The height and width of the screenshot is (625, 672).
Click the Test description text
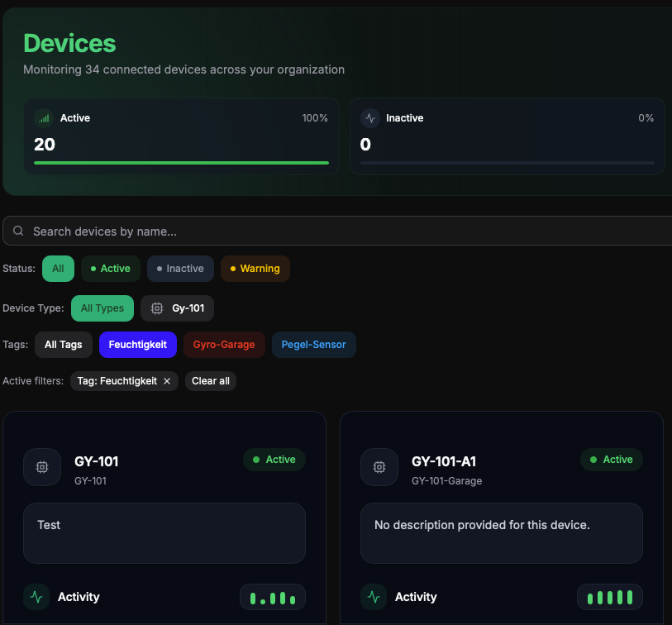click(x=49, y=525)
